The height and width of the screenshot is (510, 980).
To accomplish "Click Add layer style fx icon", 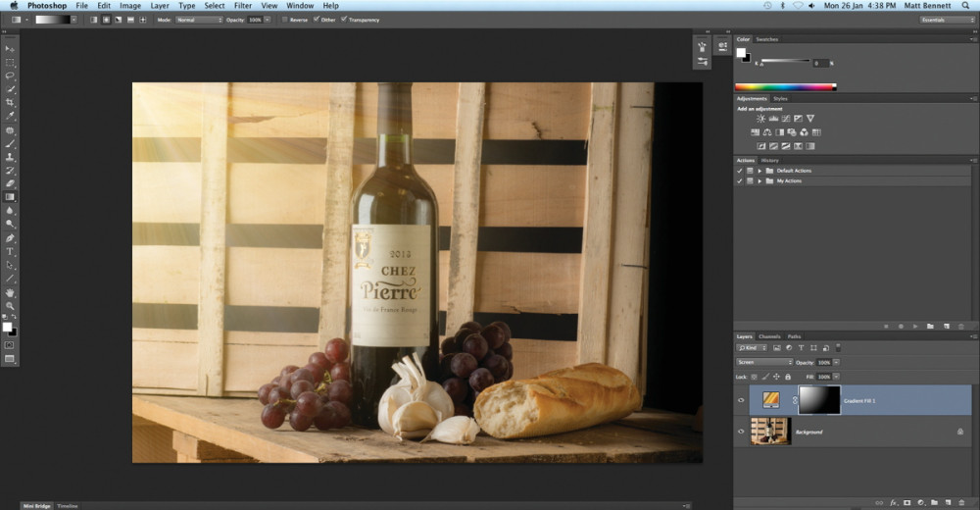I will [x=894, y=502].
